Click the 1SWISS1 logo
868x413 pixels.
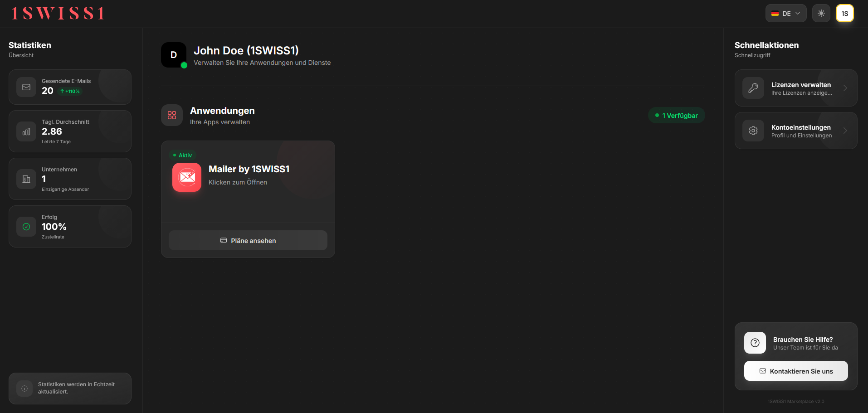(58, 14)
